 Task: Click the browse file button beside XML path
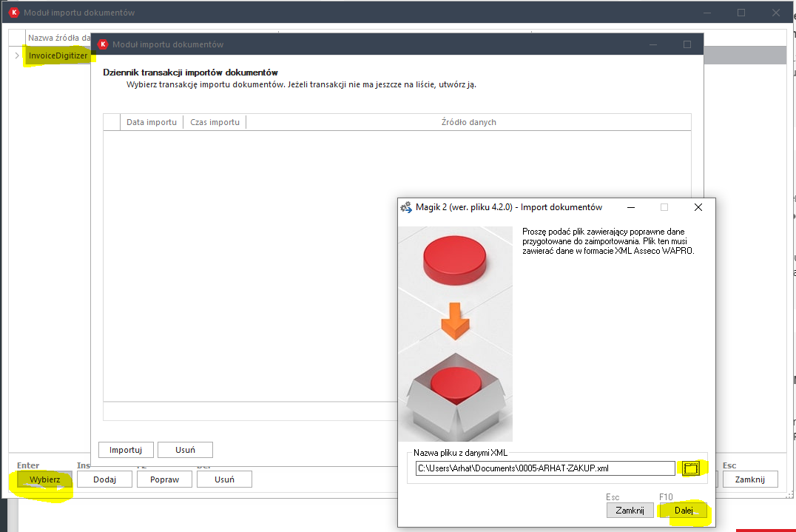coord(691,468)
